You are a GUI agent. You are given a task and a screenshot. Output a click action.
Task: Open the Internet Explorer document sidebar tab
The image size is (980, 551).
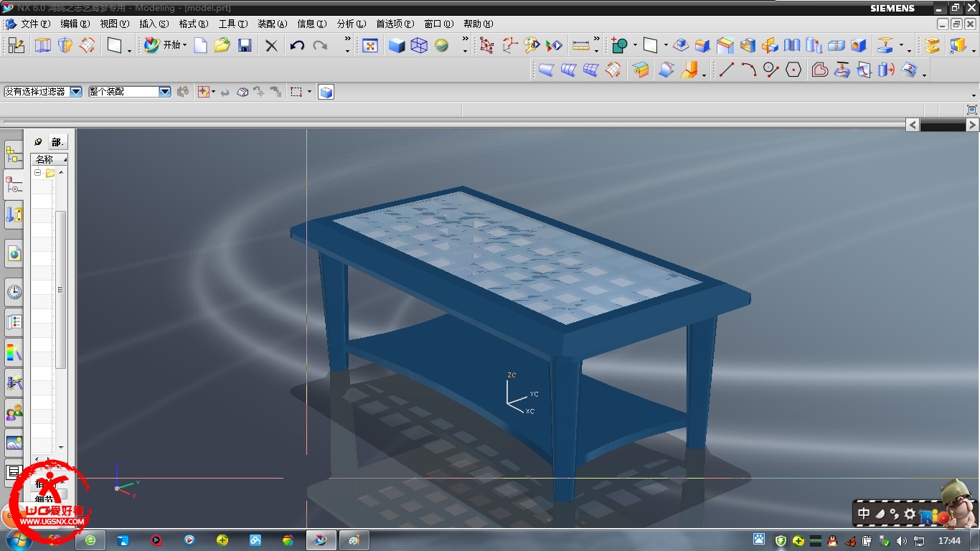tap(14, 253)
